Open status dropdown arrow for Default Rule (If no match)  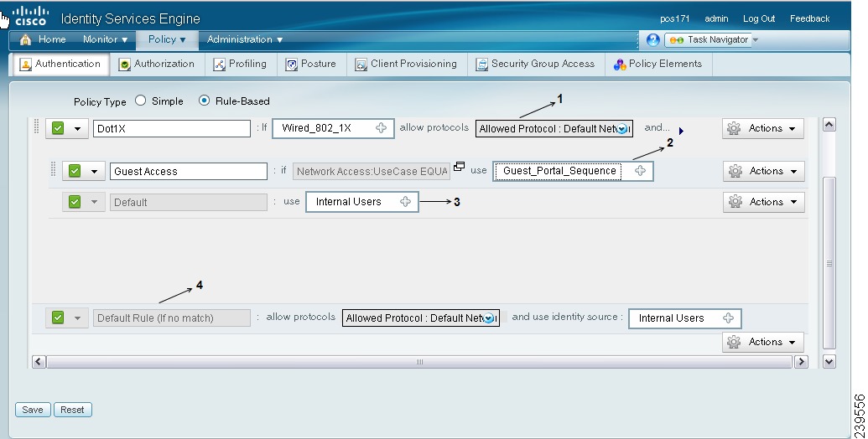click(x=77, y=318)
